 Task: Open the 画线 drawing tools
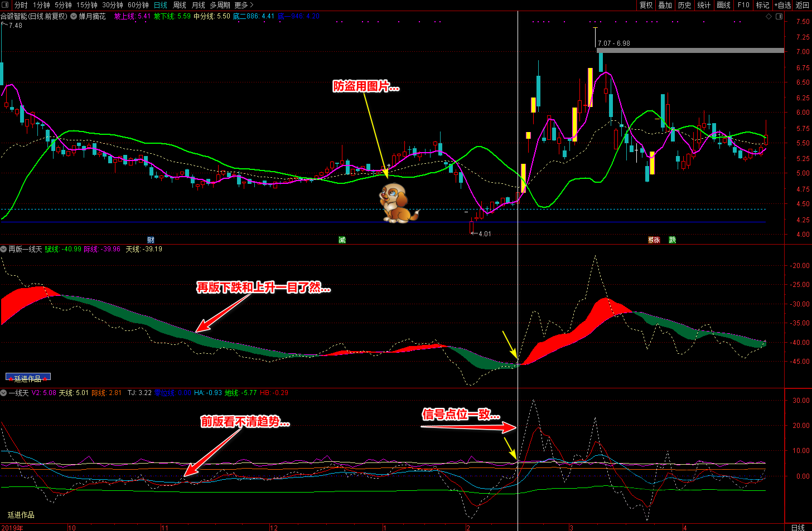coord(723,5)
